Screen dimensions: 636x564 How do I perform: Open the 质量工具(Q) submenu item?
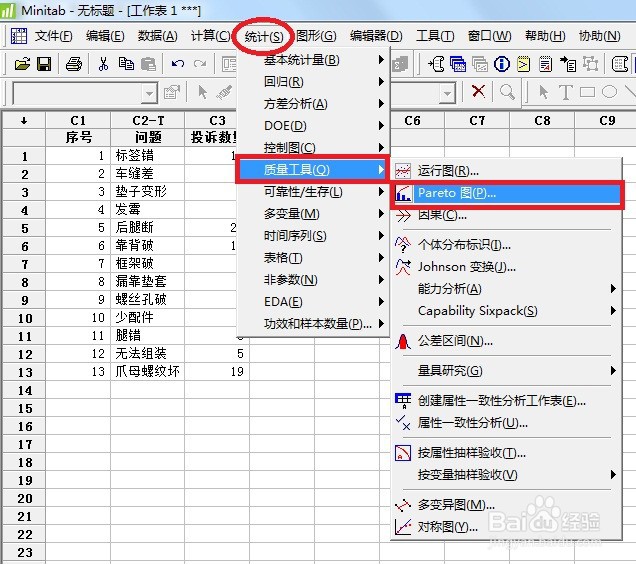click(x=312, y=170)
